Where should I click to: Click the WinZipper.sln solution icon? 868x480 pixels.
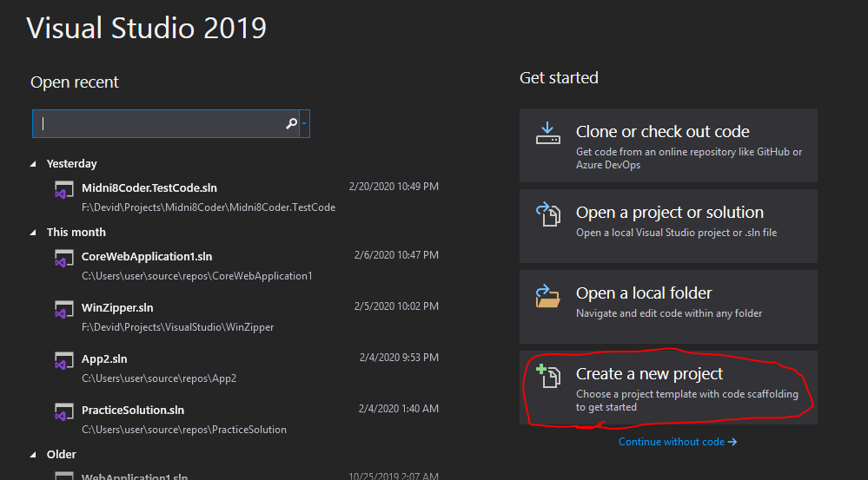point(63,310)
